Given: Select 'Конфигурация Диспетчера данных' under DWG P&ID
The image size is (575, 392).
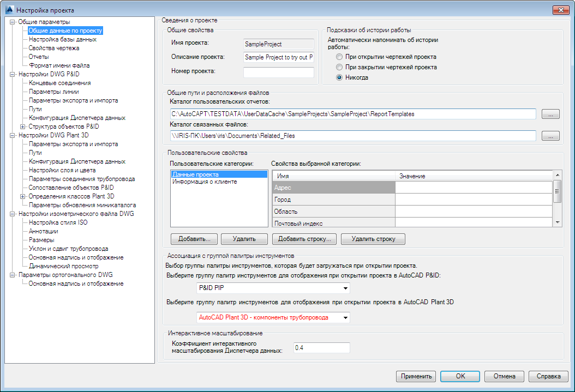Looking at the screenshot, I should tap(77, 118).
